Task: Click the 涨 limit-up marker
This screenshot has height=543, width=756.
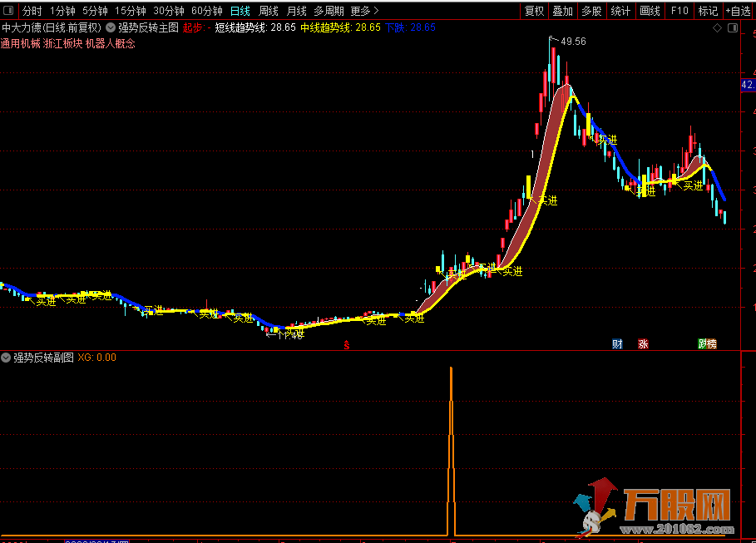Action: 643,343
